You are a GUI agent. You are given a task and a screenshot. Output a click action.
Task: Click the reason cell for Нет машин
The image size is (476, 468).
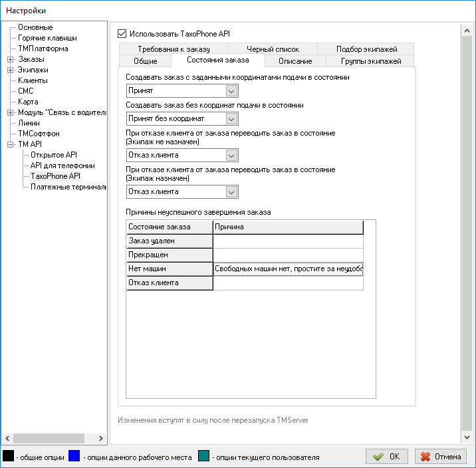pos(288,269)
